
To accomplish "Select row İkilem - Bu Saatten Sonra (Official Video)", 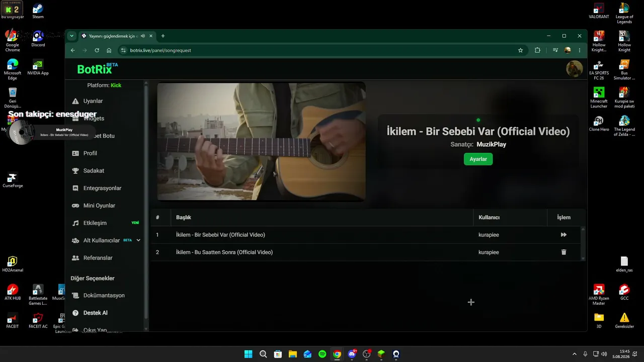I will [x=366, y=252].
